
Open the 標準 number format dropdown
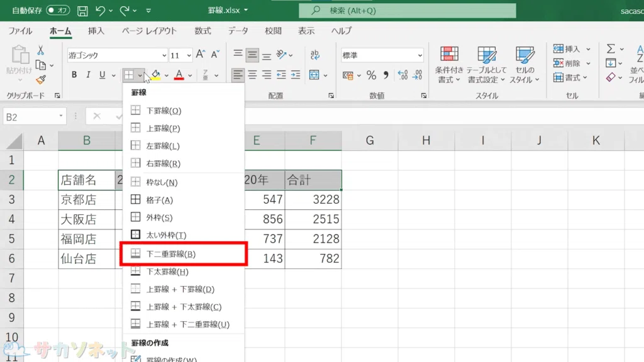(419, 55)
